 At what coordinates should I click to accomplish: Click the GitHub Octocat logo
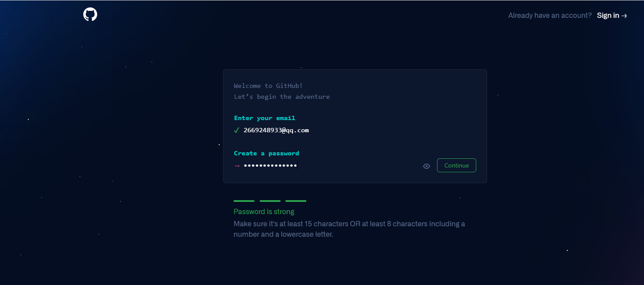[90, 14]
